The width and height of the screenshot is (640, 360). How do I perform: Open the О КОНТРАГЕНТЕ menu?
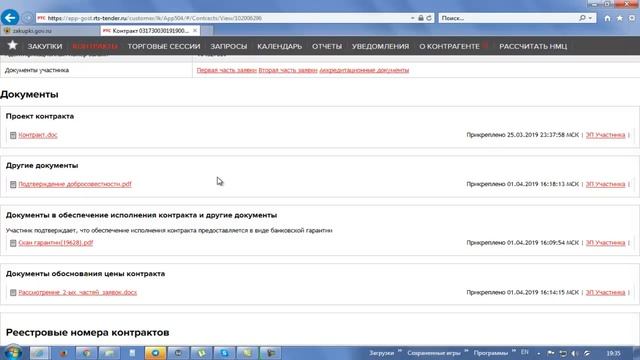pos(449,47)
